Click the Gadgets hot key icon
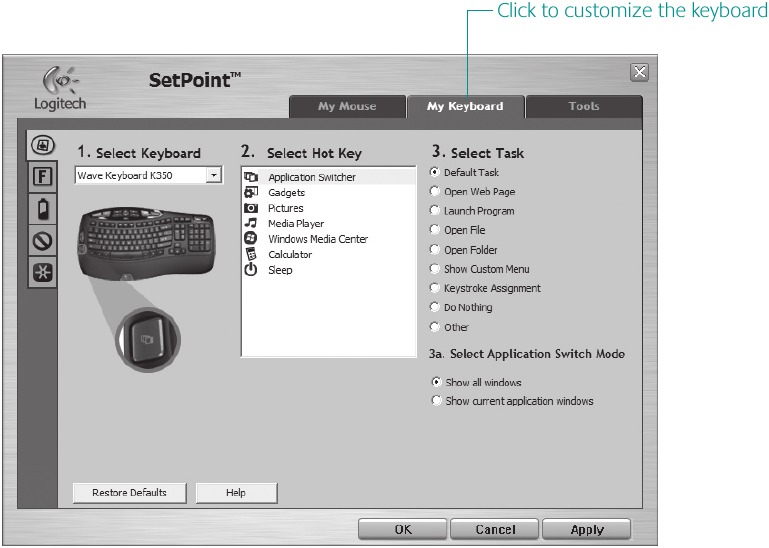Image resolution: width=769 pixels, height=548 pixels. click(251, 192)
